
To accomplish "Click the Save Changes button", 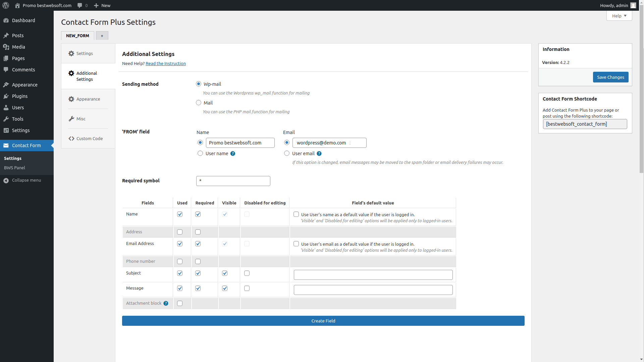I will coord(610,77).
